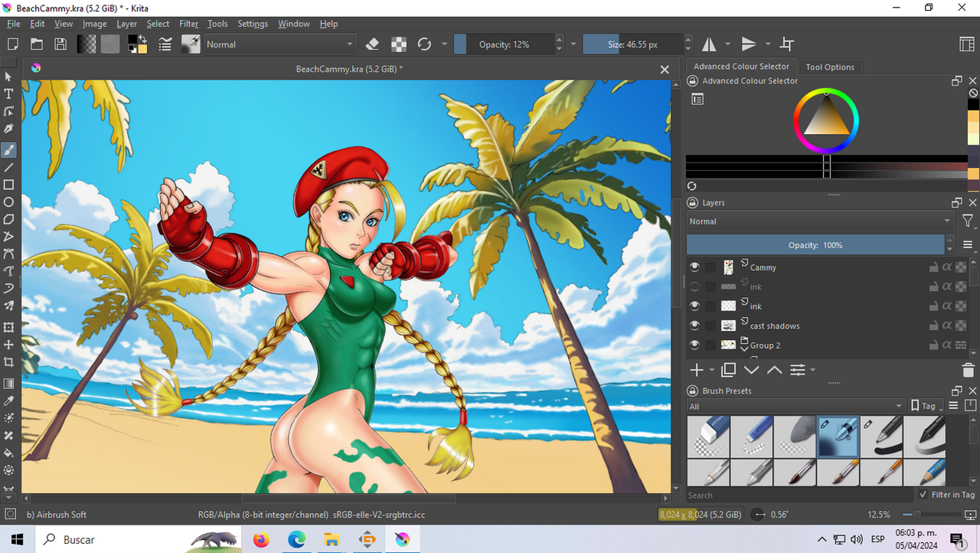Open the Select menu
The width and height of the screenshot is (980, 553).
pyautogui.click(x=158, y=24)
